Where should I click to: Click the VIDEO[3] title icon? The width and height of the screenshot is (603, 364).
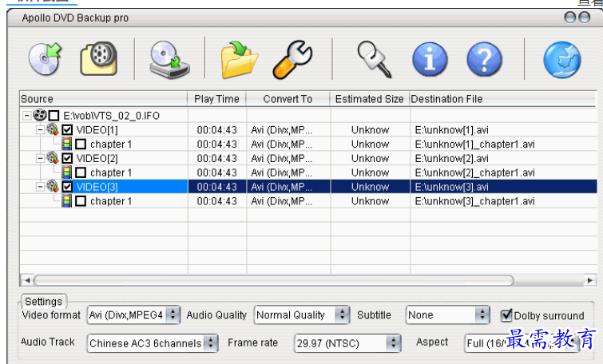point(53,186)
